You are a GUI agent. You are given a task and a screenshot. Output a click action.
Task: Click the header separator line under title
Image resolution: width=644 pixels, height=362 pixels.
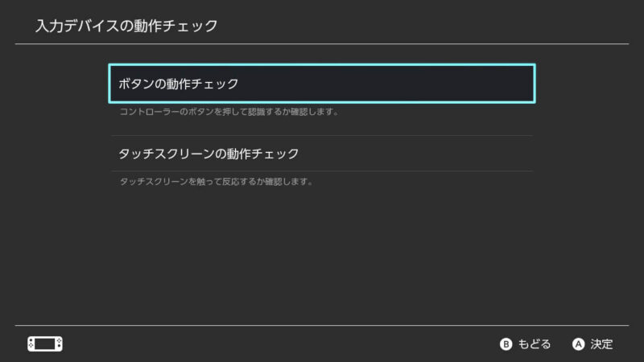point(322,43)
